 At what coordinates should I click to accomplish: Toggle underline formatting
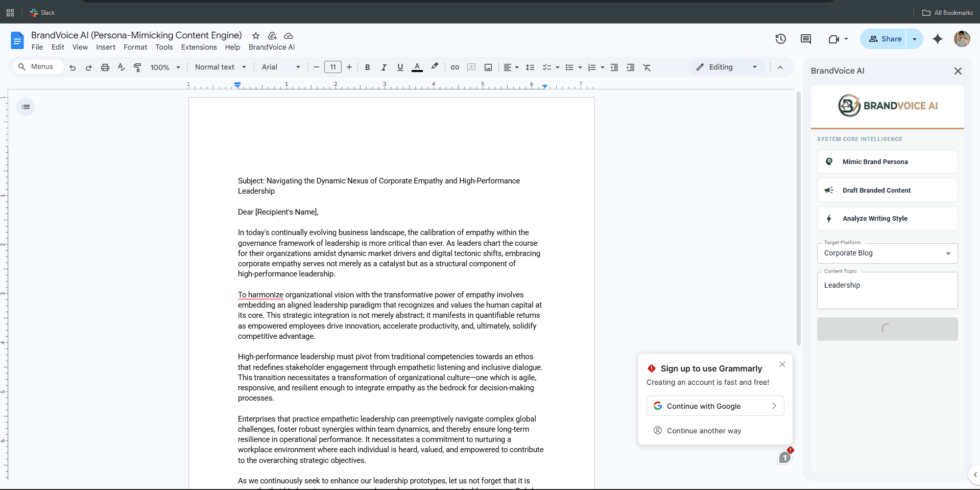point(400,67)
